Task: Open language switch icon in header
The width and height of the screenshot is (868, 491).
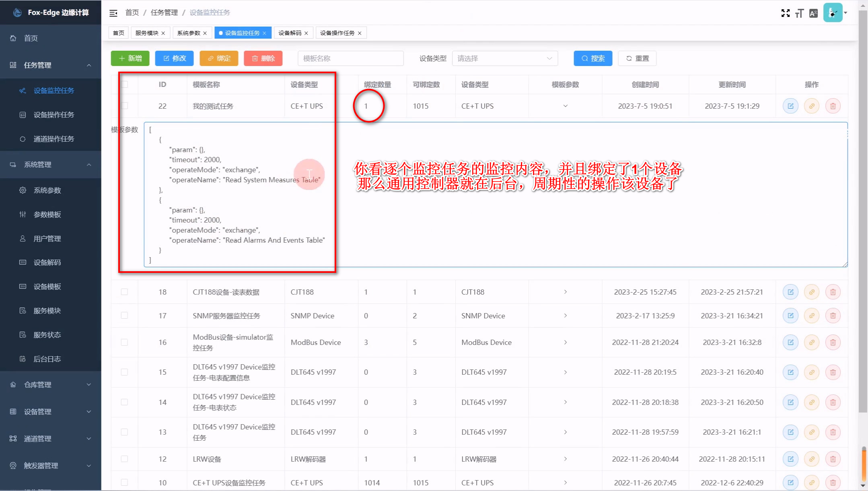Action: [x=813, y=13]
